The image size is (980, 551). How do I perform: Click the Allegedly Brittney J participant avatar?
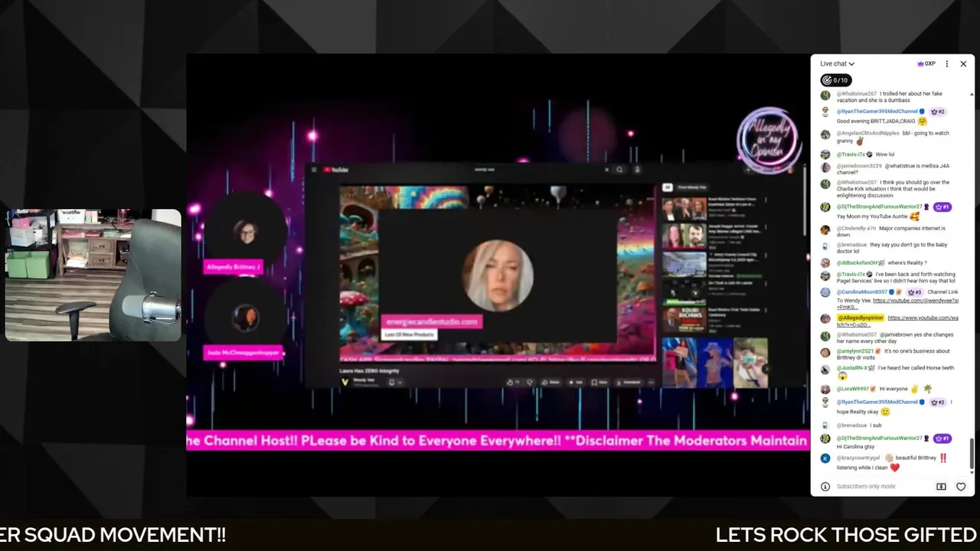pyautogui.click(x=247, y=232)
